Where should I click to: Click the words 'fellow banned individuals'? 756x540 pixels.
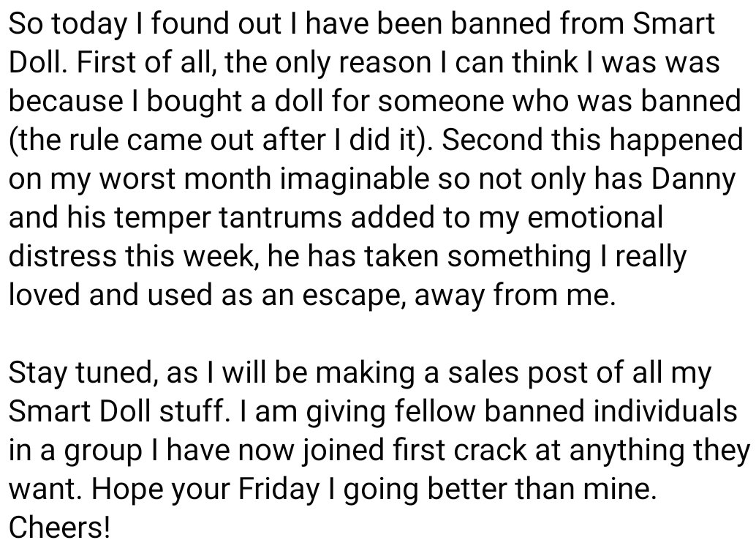coord(566,411)
